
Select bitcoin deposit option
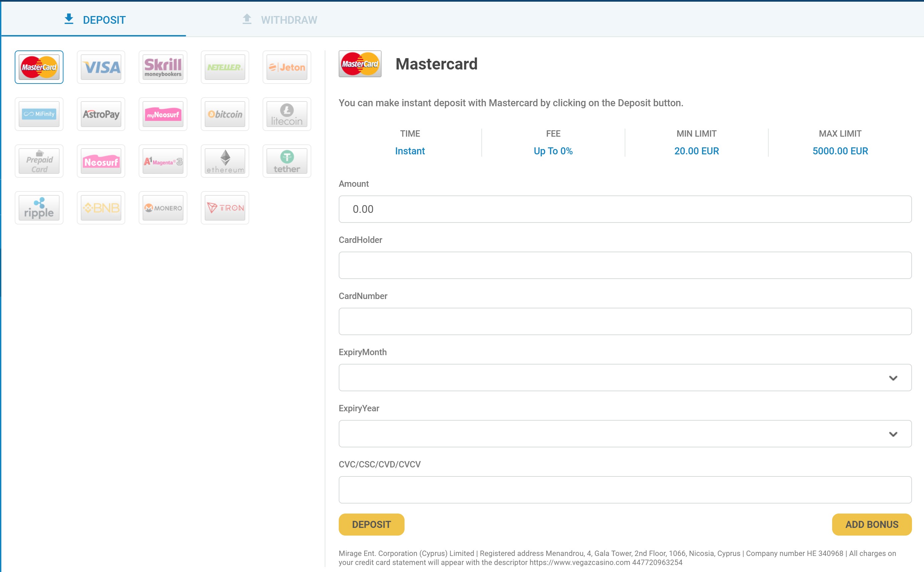coord(225,114)
